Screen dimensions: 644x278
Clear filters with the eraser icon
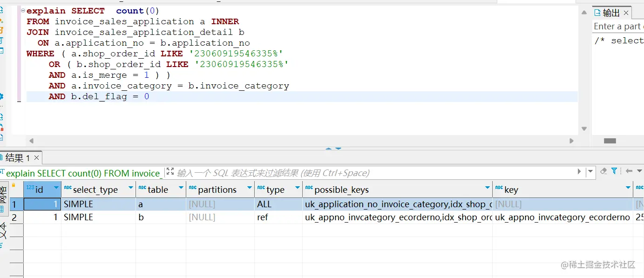[603, 171]
